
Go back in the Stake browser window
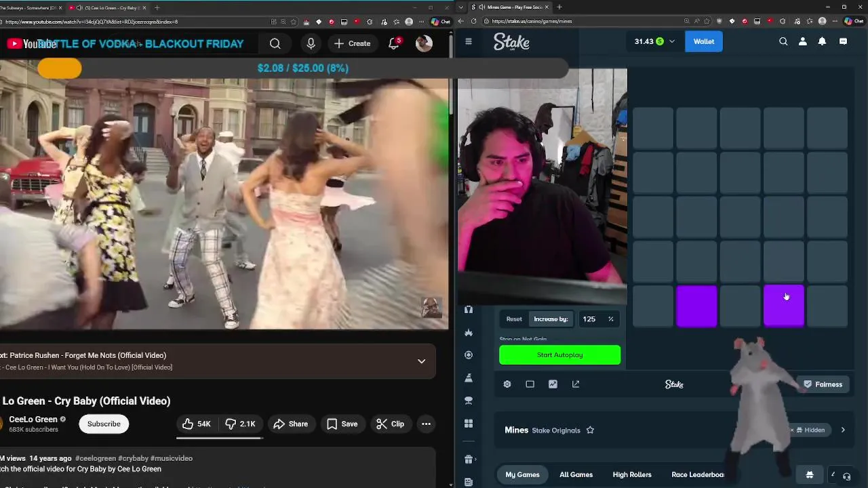pyautogui.click(x=461, y=21)
